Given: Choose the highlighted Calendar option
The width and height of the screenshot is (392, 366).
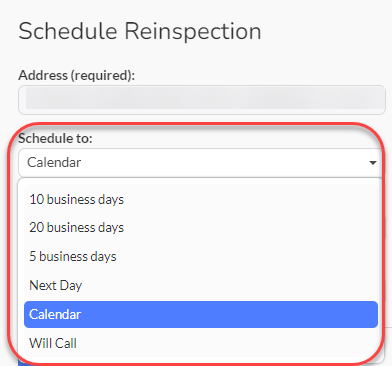Looking at the screenshot, I should pyautogui.click(x=201, y=314).
